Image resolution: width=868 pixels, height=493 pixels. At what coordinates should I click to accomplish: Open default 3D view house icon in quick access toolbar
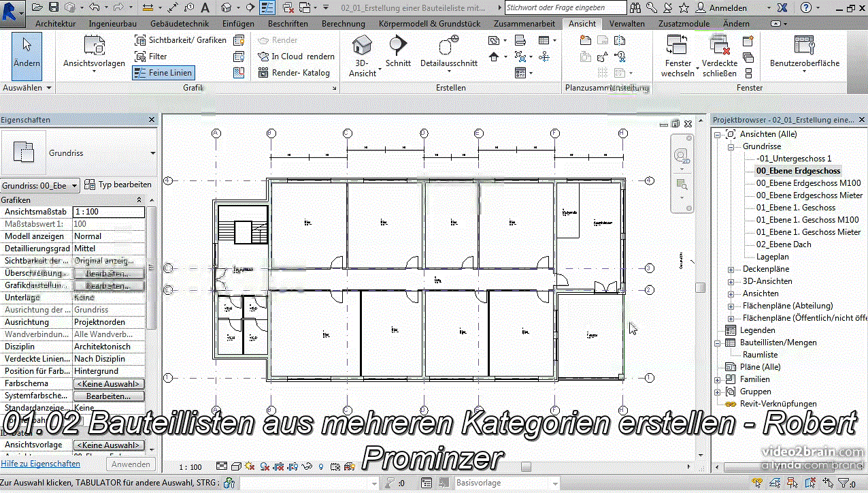[227, 8]
